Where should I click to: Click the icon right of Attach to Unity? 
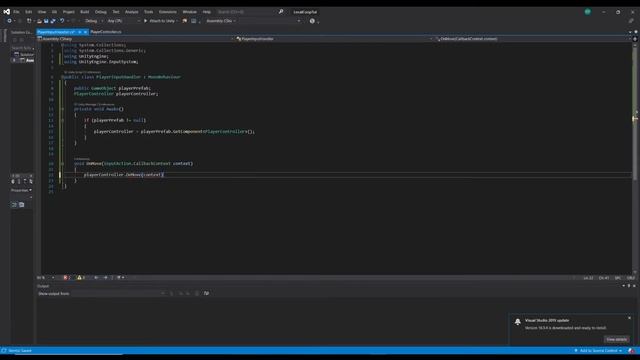pyautogui.click(x=185, y=21)
